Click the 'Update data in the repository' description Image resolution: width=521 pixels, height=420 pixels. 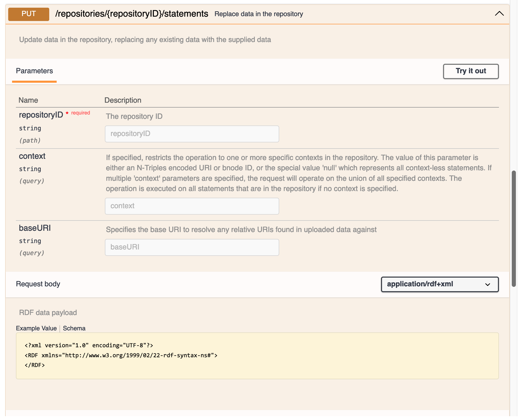click(145, 40)
